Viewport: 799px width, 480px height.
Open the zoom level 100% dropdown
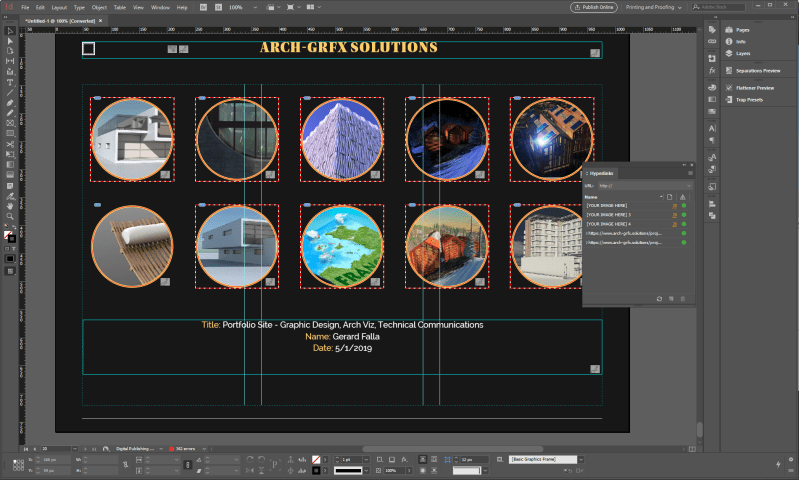255,8
